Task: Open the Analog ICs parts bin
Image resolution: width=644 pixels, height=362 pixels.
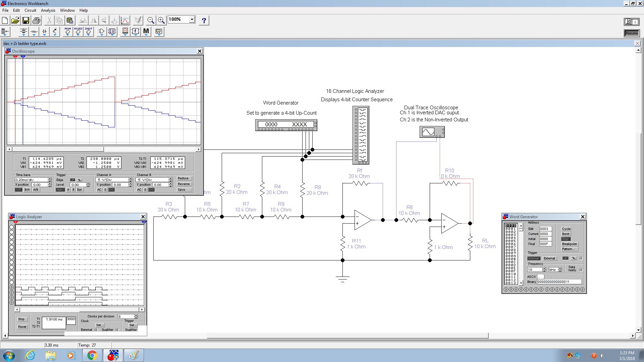Action: (x=67, y=32)
